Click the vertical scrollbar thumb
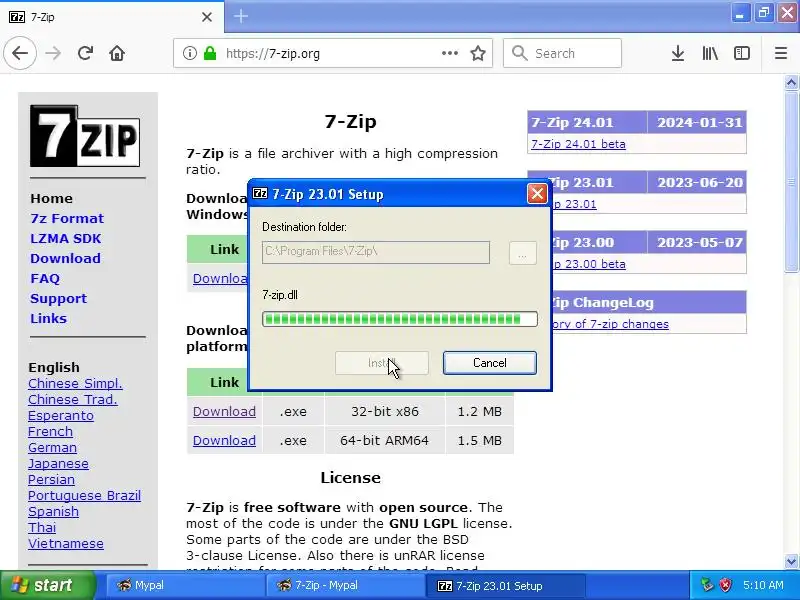Image resolution: width=800 pixels, height=600 pixels. (x=791, y=182)
